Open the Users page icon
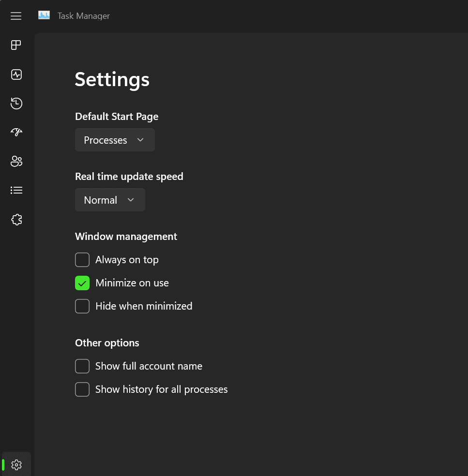Screen dimensions: 468x476 pos(16,161)
